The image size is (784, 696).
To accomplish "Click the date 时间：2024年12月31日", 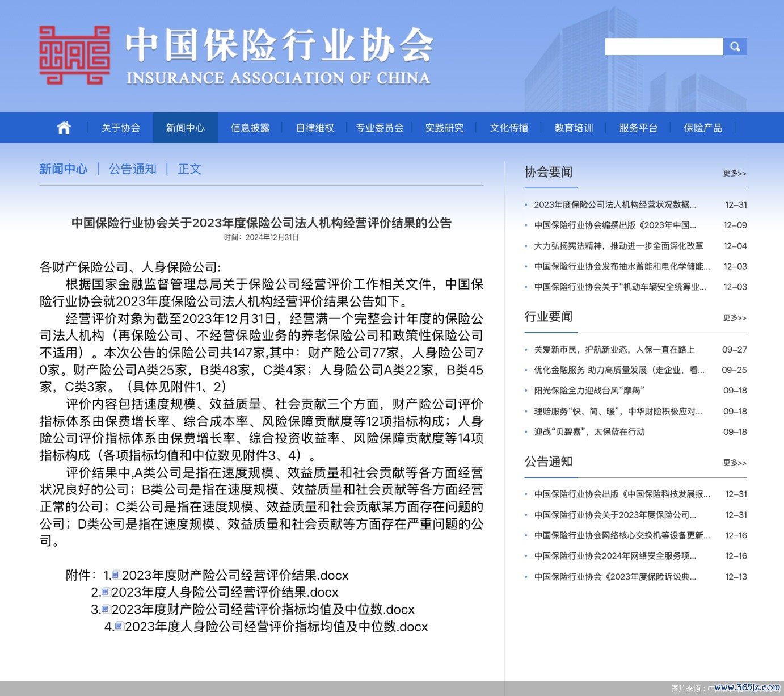I will coord(261,237).
